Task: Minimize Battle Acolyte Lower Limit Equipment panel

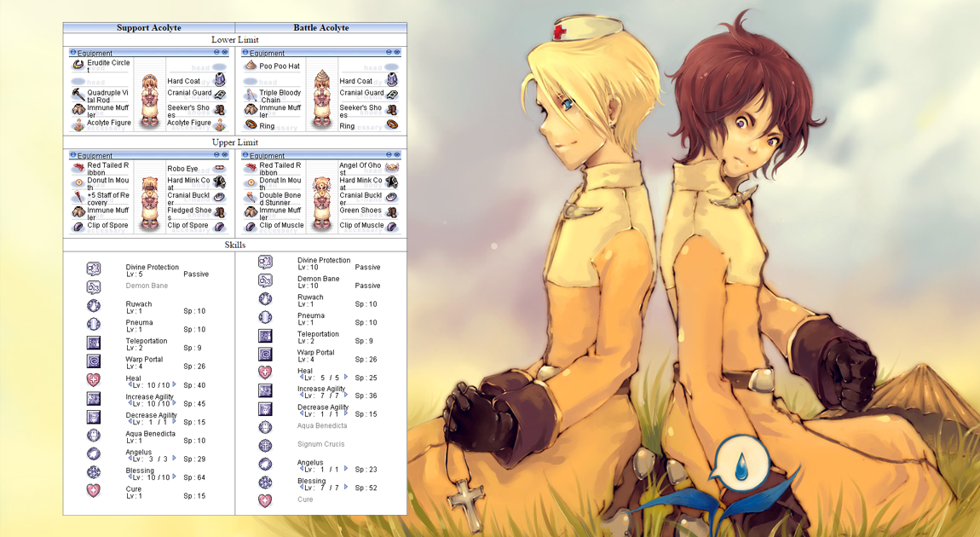Action: pyautogui.click(x=389, y=53)
